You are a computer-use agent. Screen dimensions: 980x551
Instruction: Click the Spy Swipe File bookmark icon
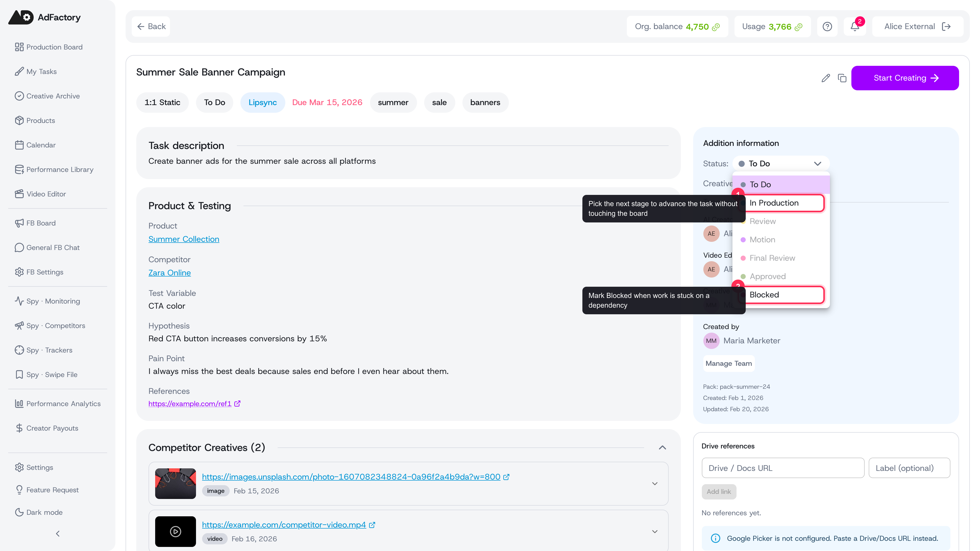click(x=19, y=374)
